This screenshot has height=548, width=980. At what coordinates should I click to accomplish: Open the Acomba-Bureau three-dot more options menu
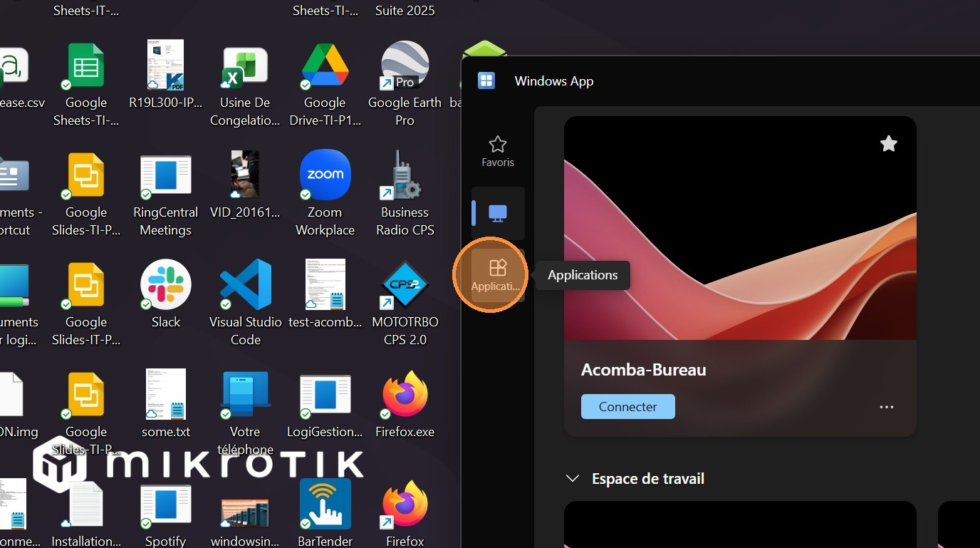(x=886, y=407)
